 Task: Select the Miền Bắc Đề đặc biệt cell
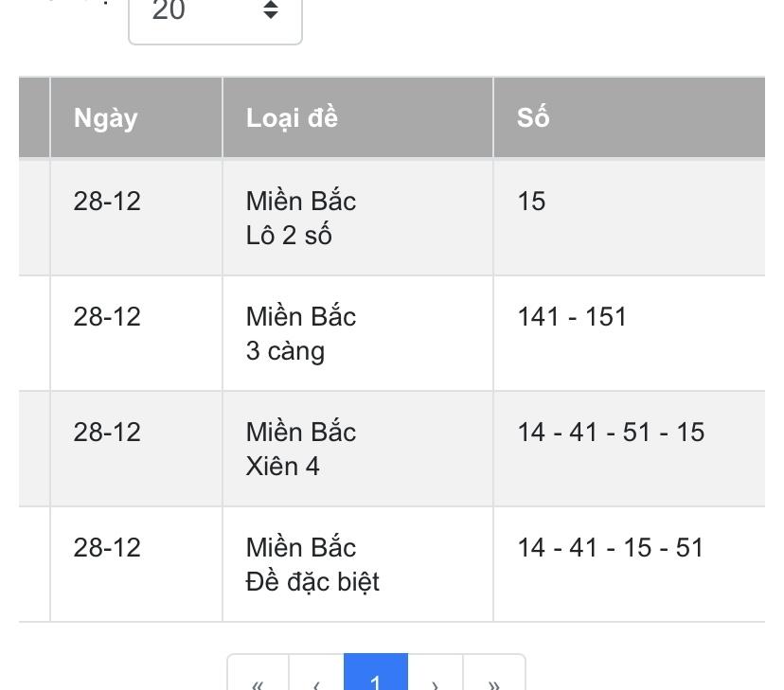point(312,564)
